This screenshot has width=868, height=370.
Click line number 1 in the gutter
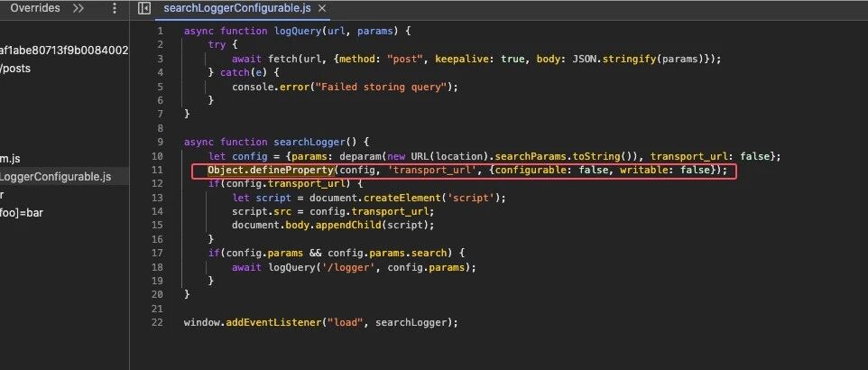[160, 31]
